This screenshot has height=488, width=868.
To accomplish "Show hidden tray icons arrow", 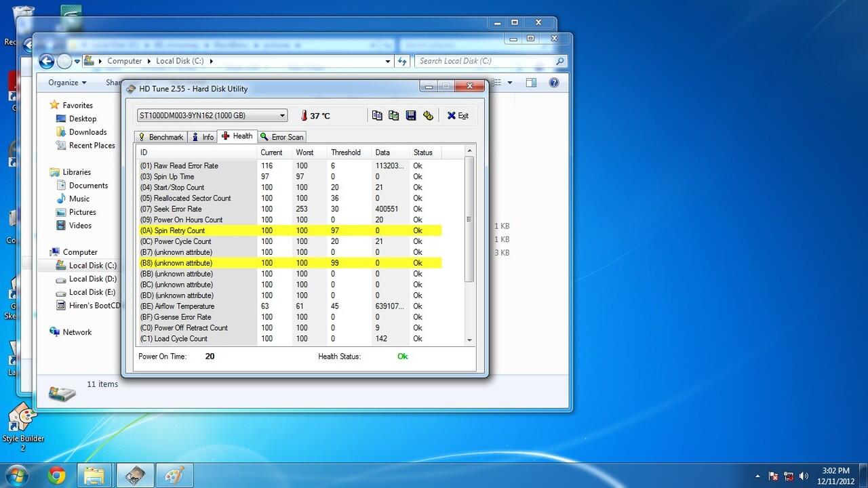I will [x=758, y=476].
